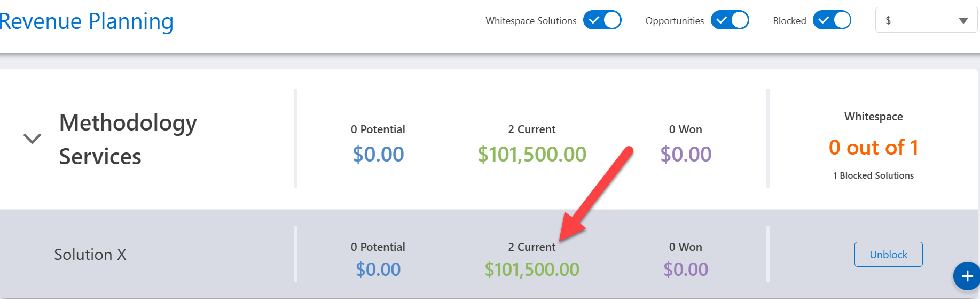
Task: Click the Whitespace column heading
Action: coord(873,117)
